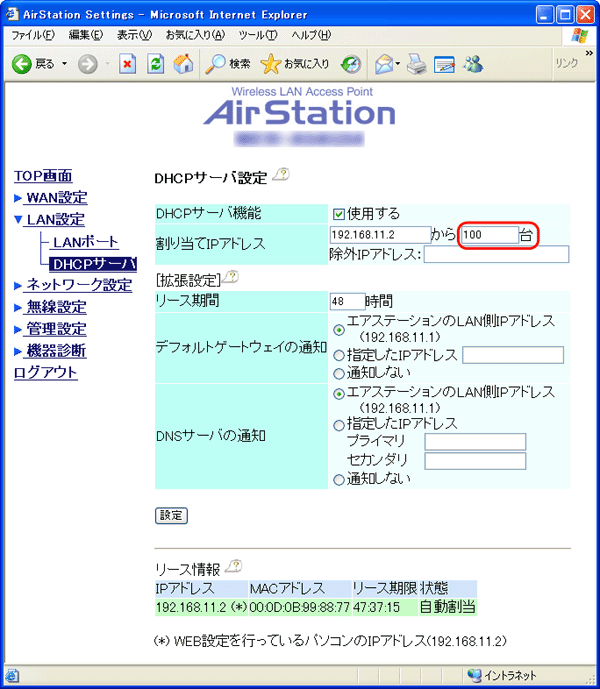This screenshot has width=600, height=689.
Task: Open the DHCPサーバ sidebar link
Action: [94, 264]
